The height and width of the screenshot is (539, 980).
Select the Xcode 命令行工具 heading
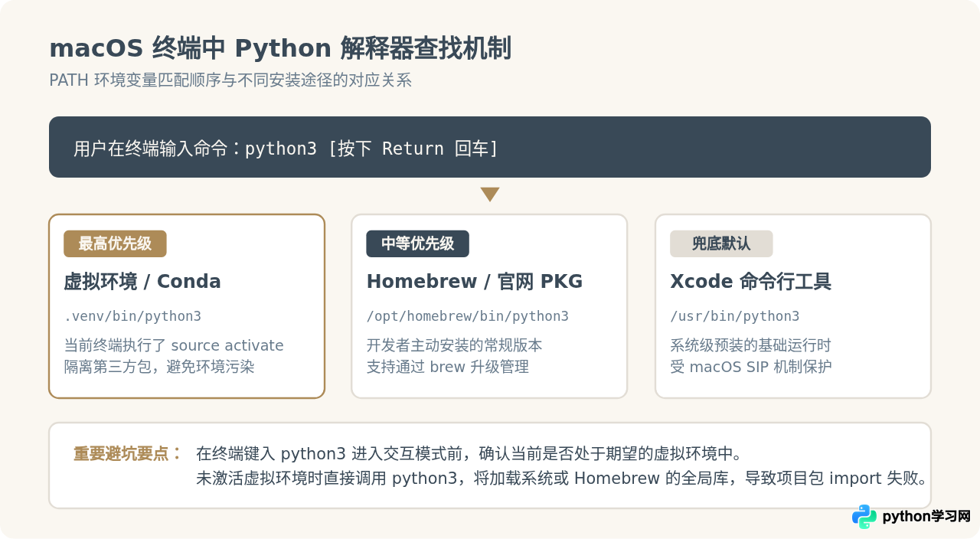click(x=750, y=282)
